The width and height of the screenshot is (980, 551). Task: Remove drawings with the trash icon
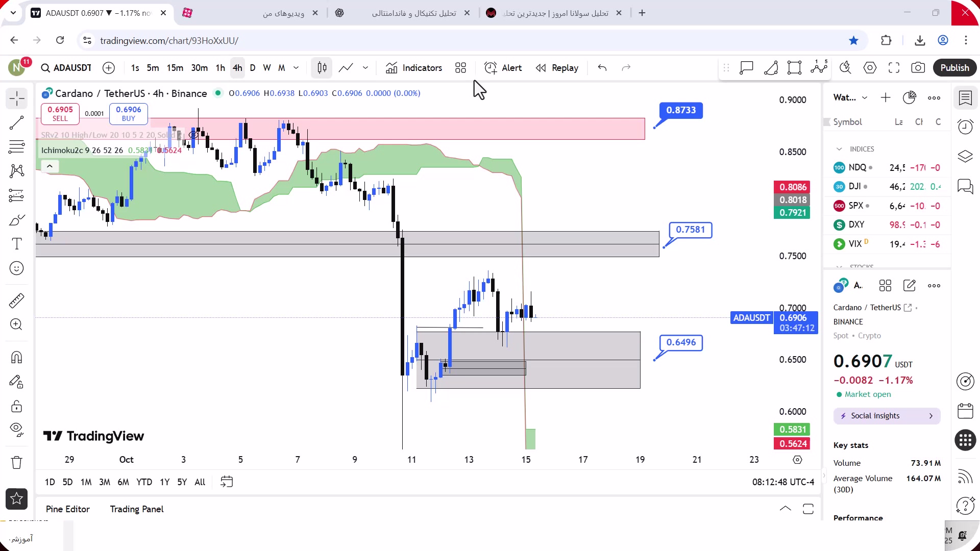pyautogui.click(x=16, y=462)
